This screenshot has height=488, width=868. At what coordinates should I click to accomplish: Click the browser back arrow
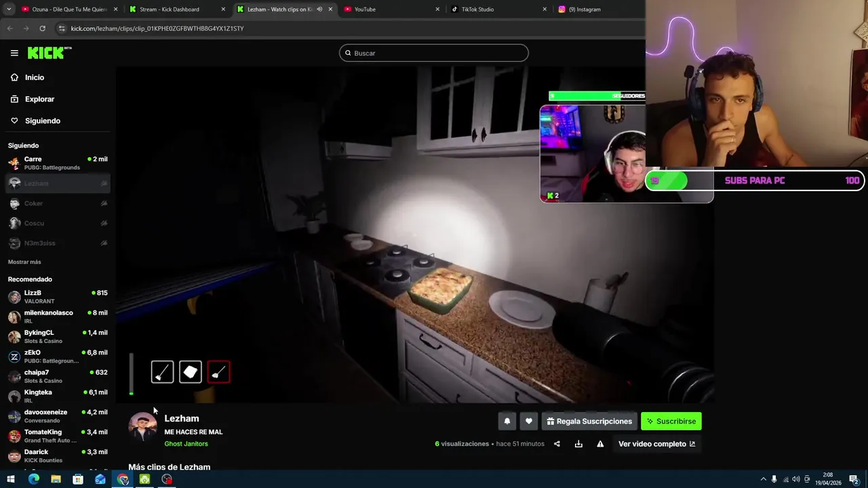[x=9, y=28]
